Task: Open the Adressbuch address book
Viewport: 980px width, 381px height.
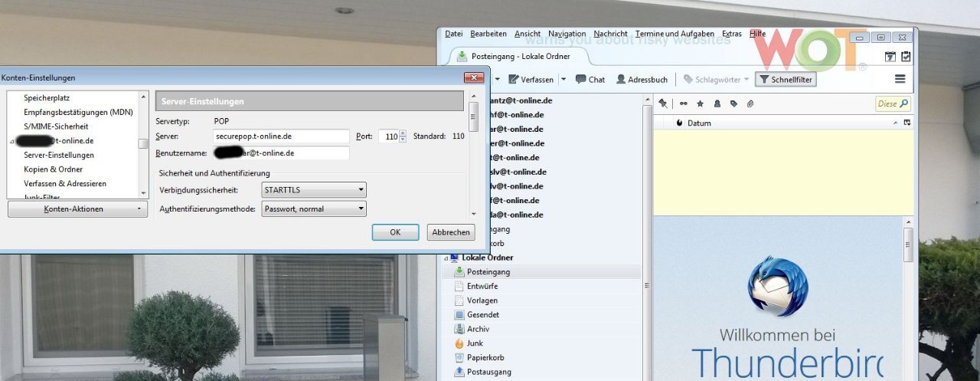Action: 642,79
